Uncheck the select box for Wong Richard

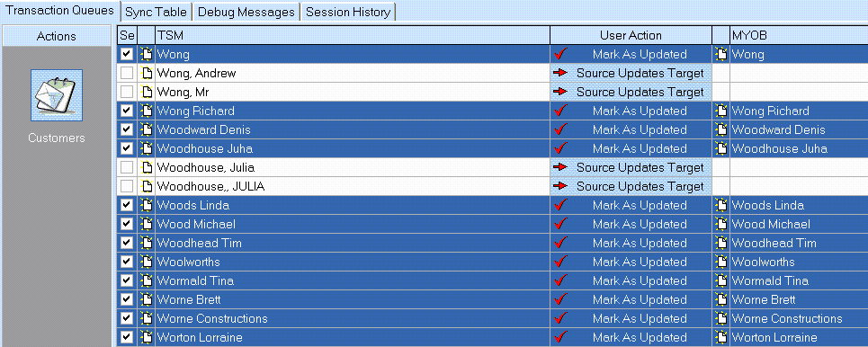[x=128, y=111]
